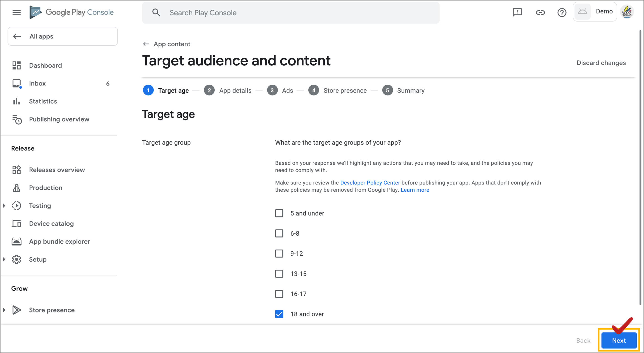The image size is (644, 353).
Task: Expand the Store presence section arrow
Action: click(4, 310)
